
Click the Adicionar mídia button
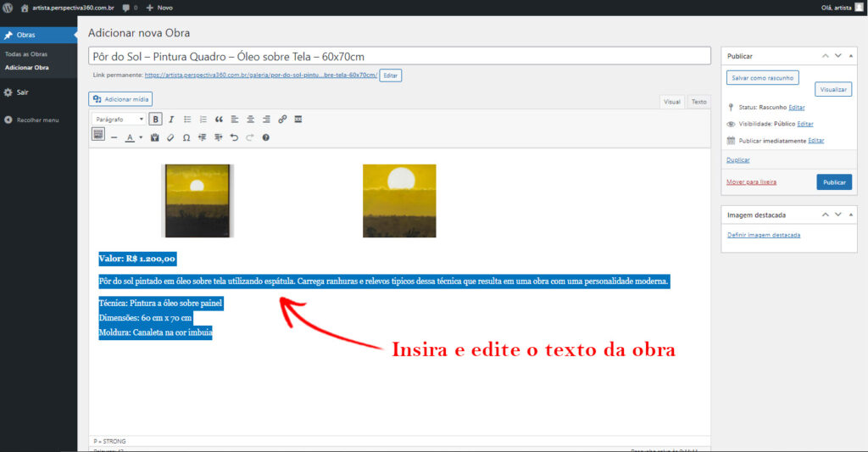coord(120,99)
